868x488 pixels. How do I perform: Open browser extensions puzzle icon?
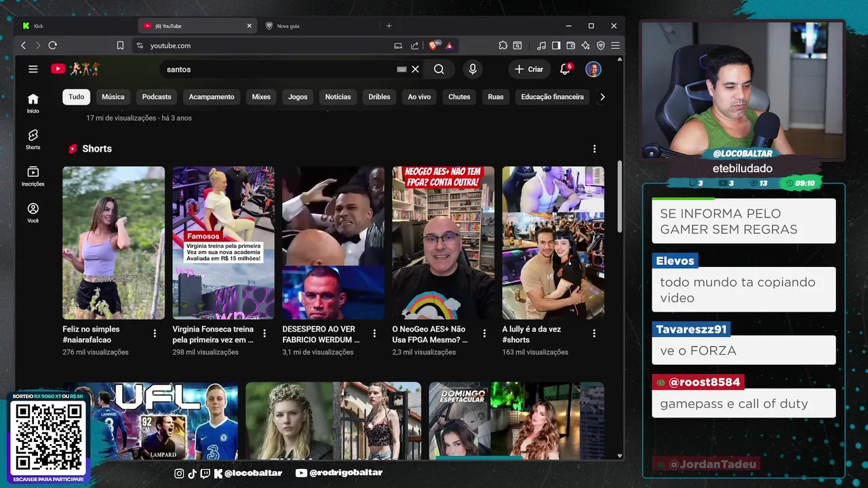point(502,45)
